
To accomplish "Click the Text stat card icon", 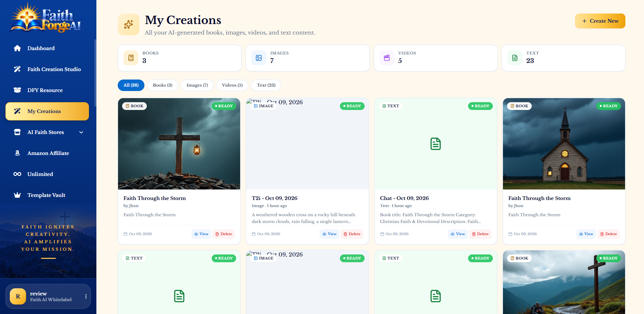I will point(515,58).
